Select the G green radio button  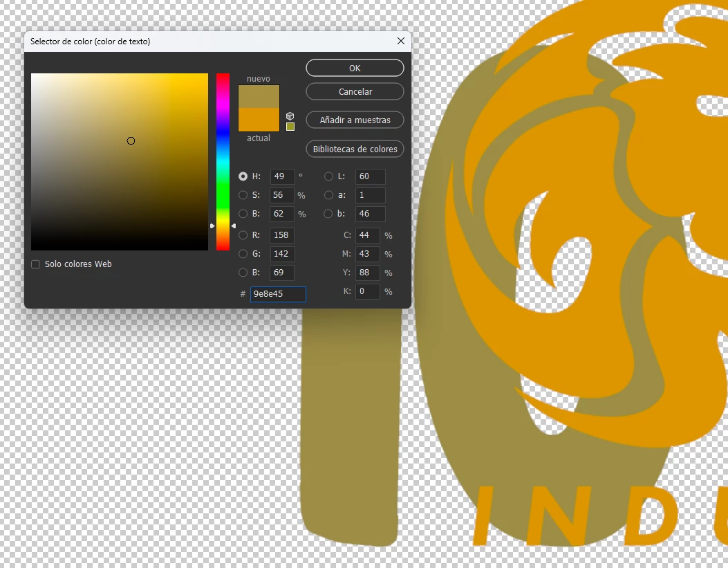(x=243, y=254)
